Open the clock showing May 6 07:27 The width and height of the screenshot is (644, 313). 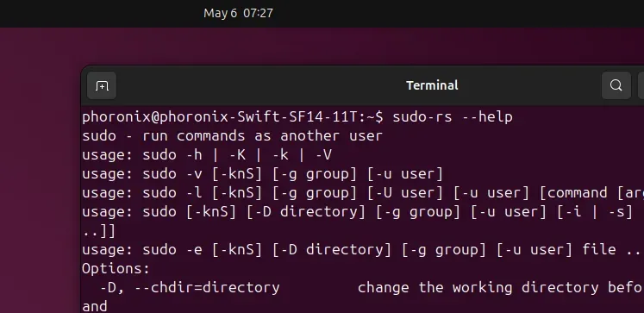238,13
